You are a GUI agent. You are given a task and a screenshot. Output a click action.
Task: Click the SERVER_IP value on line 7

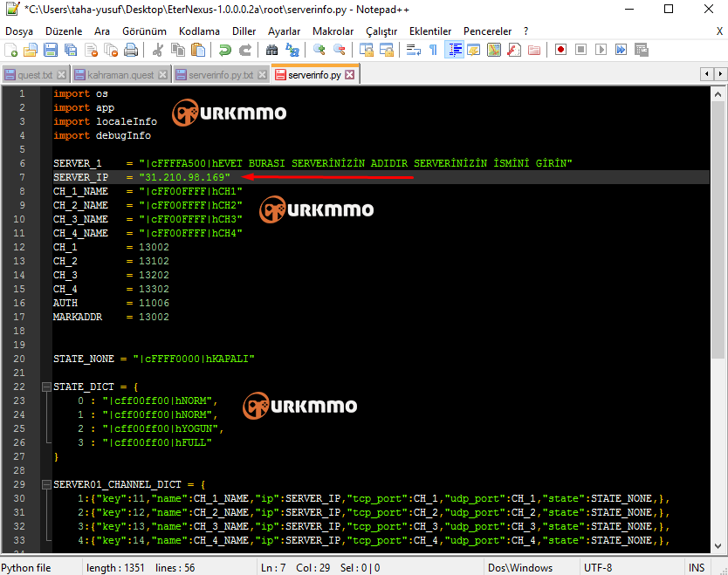click(184, 177)
